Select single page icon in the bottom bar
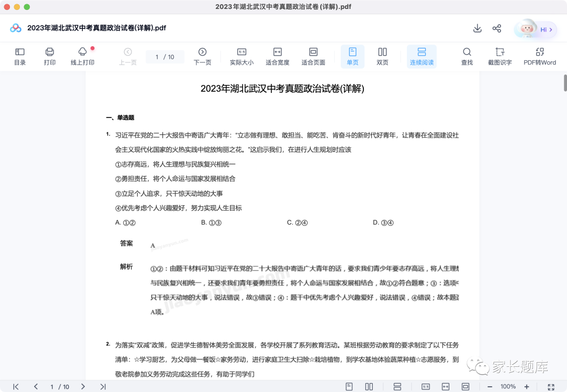The width and height of the screenshot is (567, 392). coord(349,387)
